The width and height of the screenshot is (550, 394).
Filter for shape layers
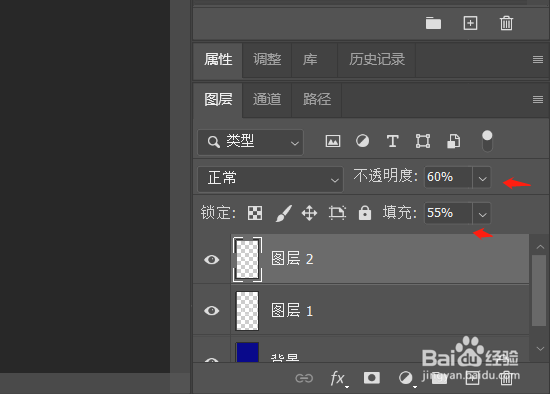click(423, 141)
